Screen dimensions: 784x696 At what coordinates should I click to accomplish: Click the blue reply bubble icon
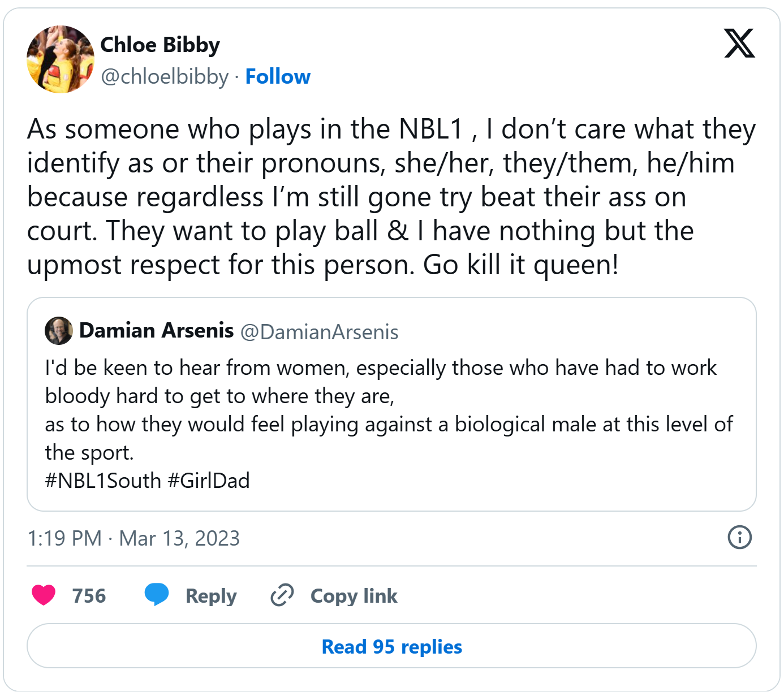(x=157, y=594)
